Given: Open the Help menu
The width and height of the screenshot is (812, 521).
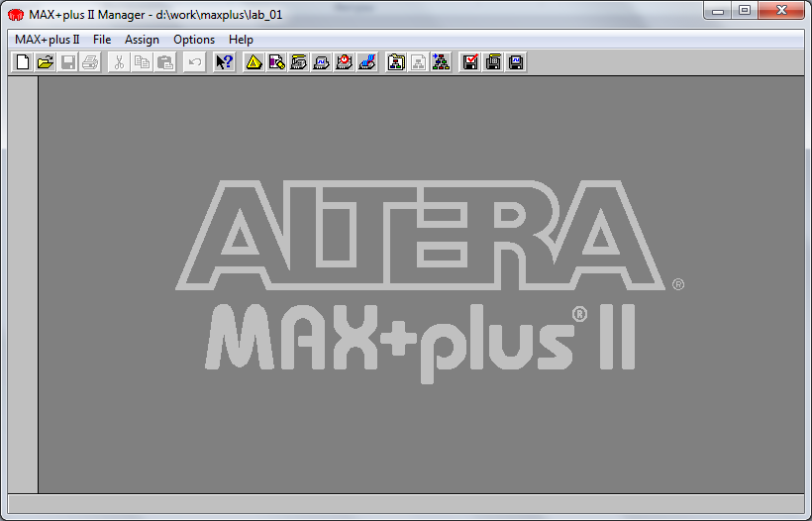Looking at the screenshot, I should (x=241, y=40).
